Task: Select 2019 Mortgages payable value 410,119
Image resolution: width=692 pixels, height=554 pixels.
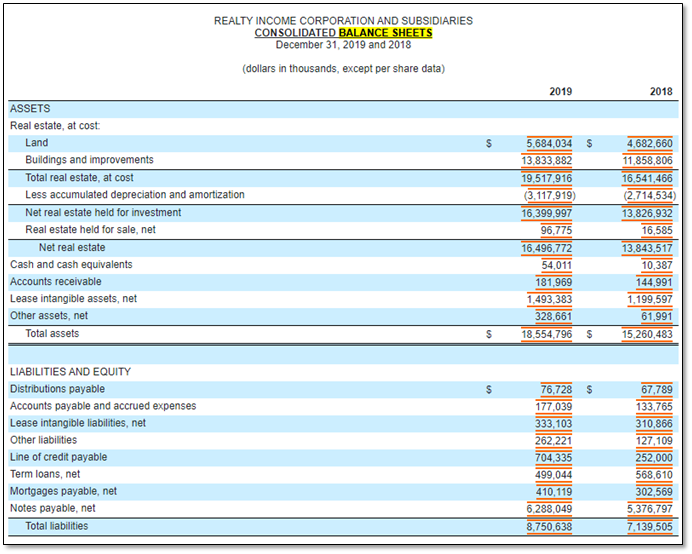Action: (x=554, y=492)
